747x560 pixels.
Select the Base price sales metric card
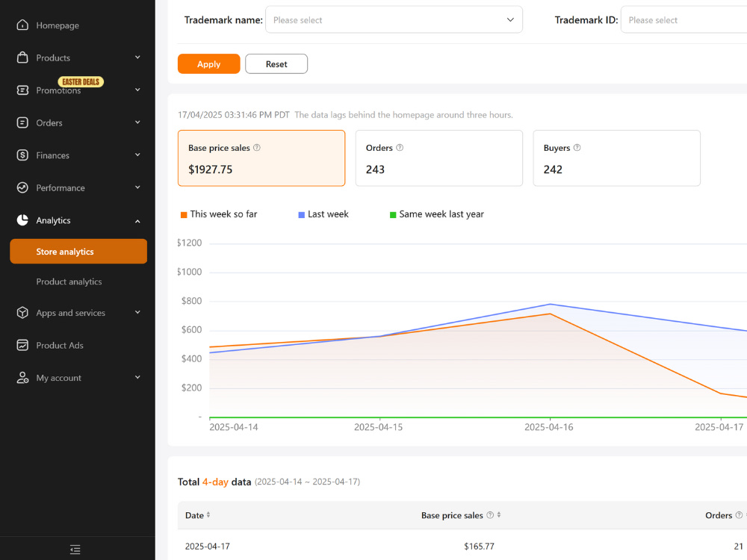point(261,158)
